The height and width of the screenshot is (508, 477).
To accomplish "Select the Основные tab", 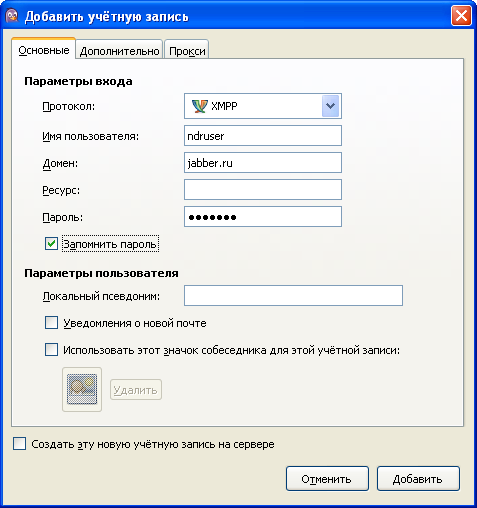I will click(x=44, y=49).
